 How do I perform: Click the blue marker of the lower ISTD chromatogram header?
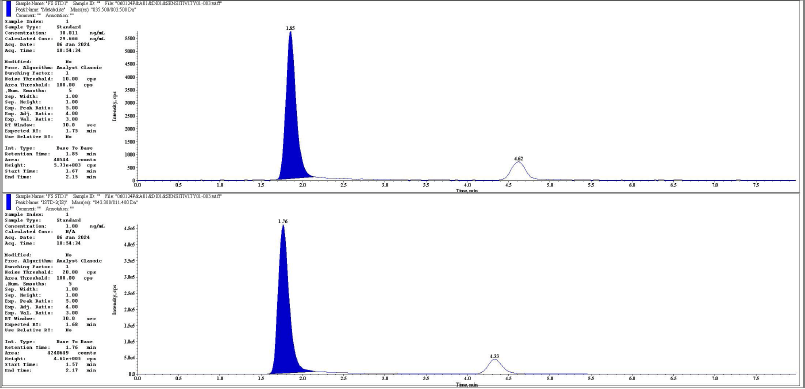point(8,202)
